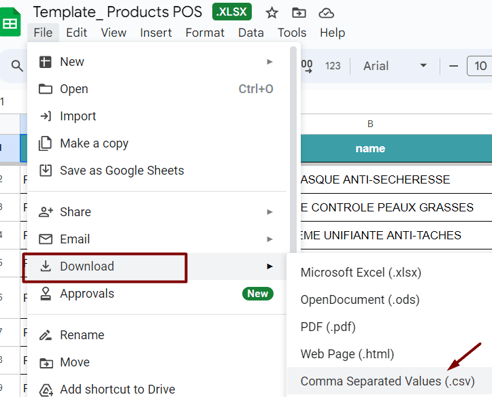
Task: Click the .XLSX file format badge
Action: coord(232,12)
